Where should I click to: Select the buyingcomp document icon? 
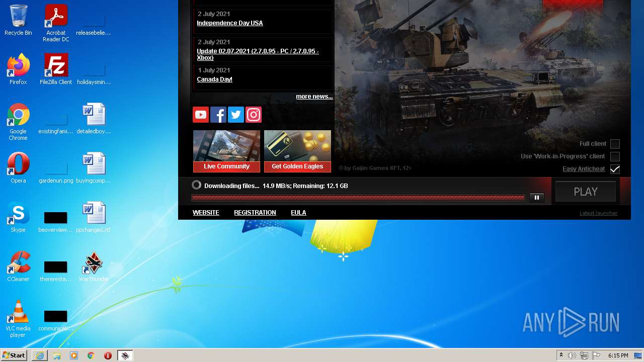point(94,168)
